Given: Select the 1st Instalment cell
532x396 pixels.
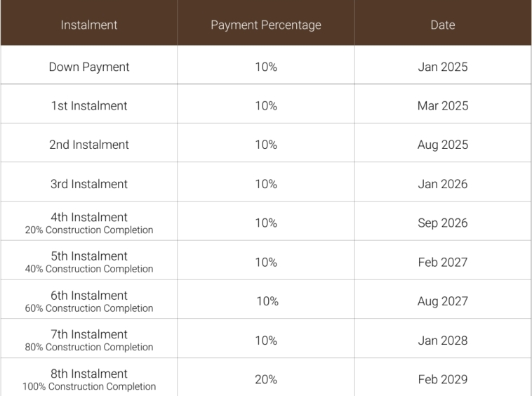Looking at the screenshot, I should pos(88,106).
